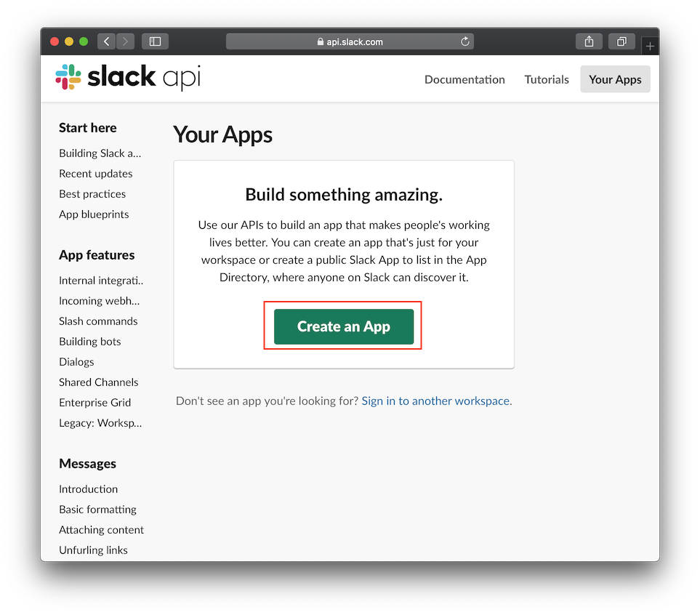Show all tabs overview icon
This screenshot has width=700, height=615.
pyautogui.click(x=621, y=41)
